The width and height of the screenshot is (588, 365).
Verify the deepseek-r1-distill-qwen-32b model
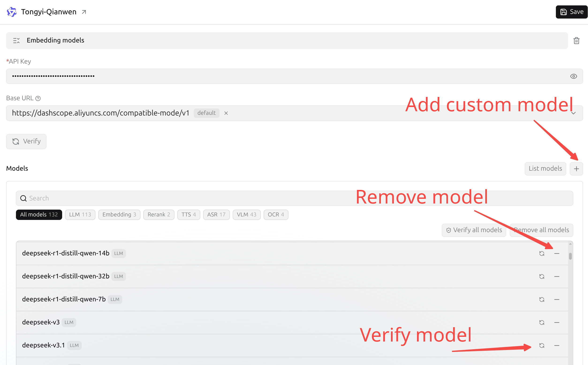[542, 277]
